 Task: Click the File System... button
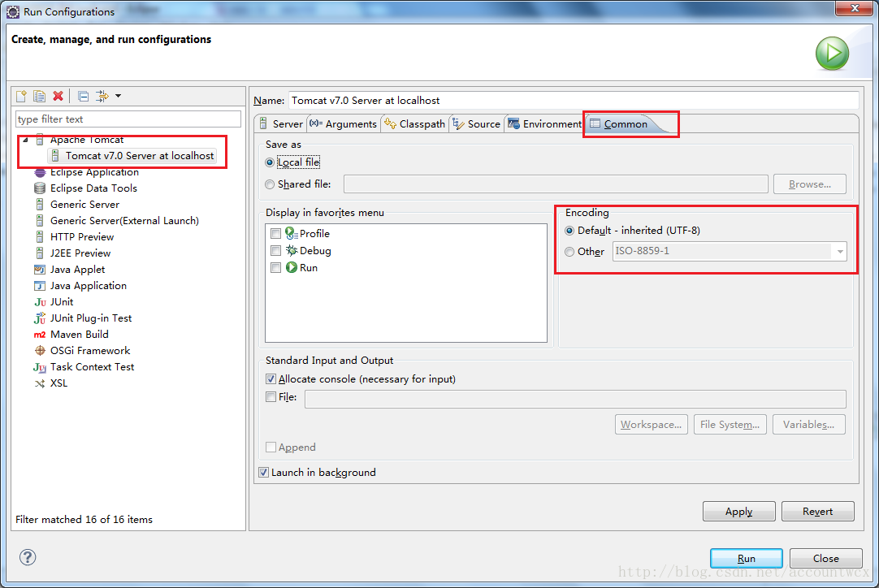[x=730, y=425]
